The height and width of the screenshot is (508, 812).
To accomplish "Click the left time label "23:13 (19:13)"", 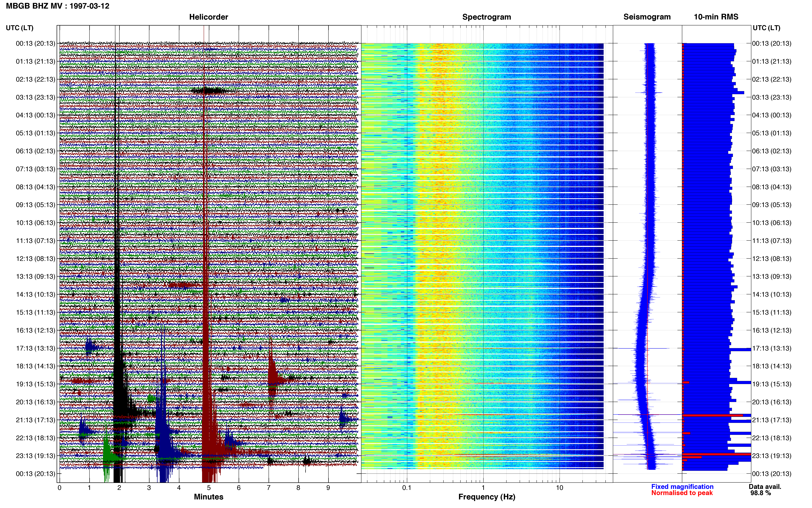I will (x=36, y=456).
